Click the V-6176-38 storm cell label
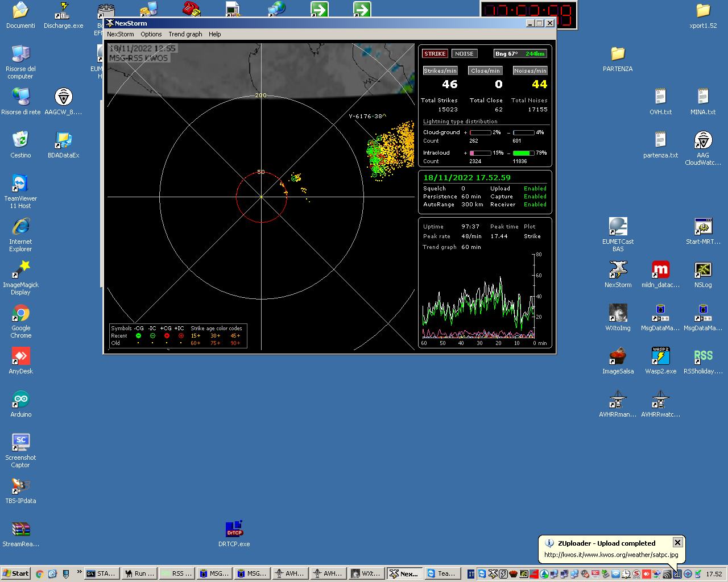The height and width of the screenshot is (582, 728). (x=367, y=116)
